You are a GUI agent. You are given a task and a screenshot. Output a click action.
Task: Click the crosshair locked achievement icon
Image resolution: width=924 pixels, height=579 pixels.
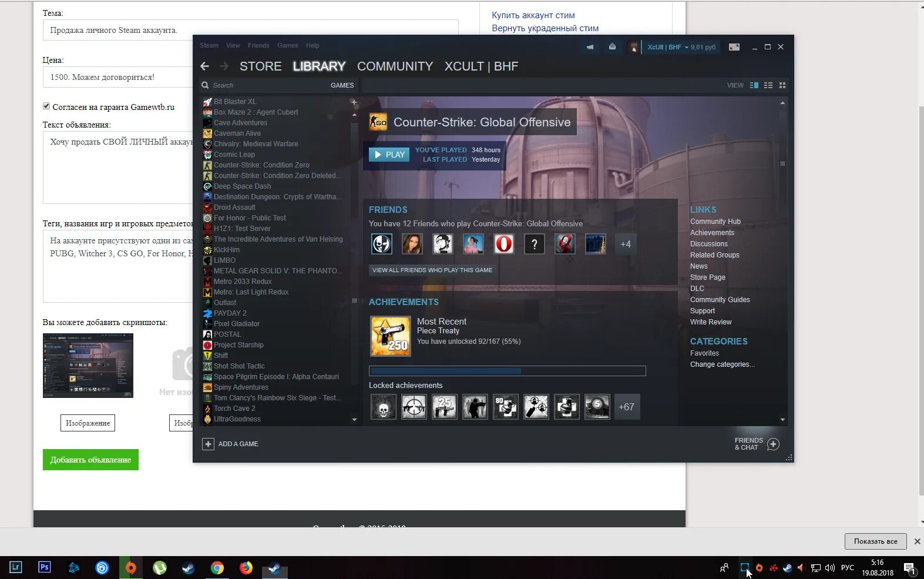click(414, 407)
